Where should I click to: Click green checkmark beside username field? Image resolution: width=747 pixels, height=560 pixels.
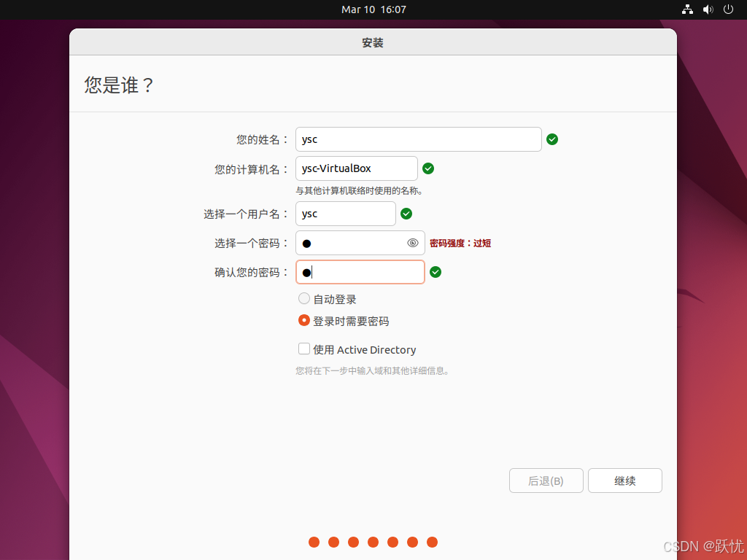(x=406, y=214)
